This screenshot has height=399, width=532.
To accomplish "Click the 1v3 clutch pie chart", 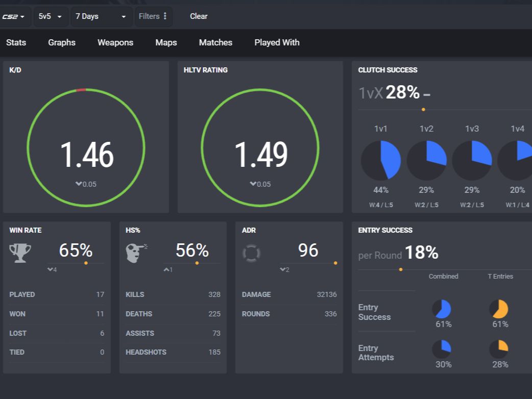I will point(472,160).
